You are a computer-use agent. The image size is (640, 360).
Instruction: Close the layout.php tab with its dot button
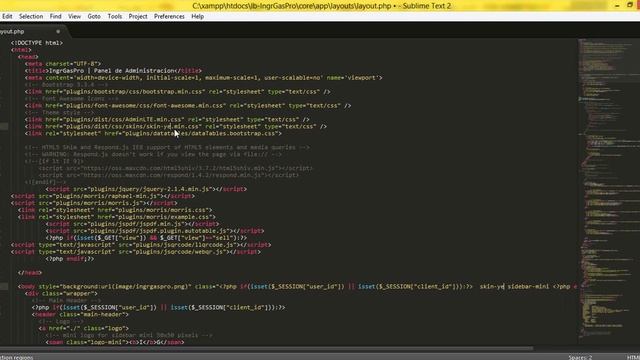pyautogui.click(x=58, y=31)
